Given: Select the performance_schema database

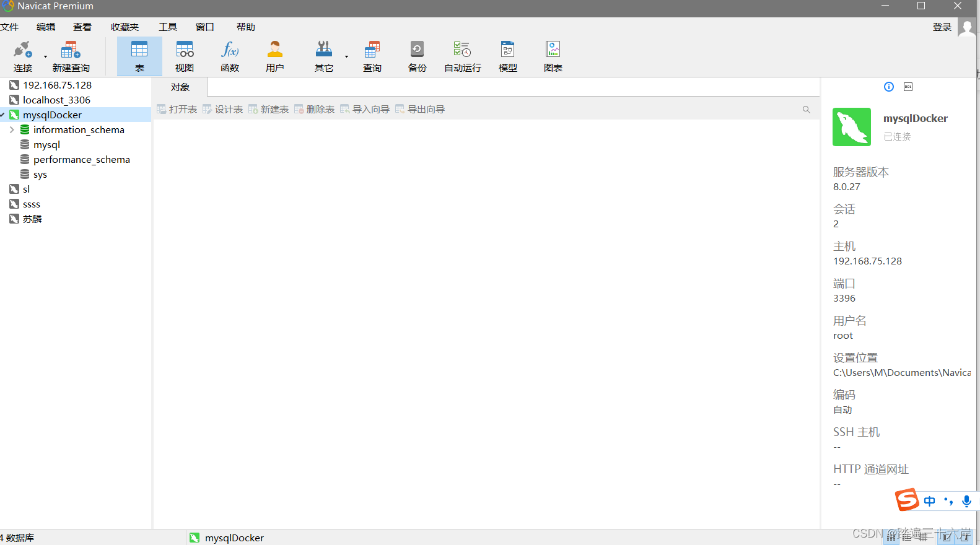Looking at the screenshot, I should coord(82,160).
